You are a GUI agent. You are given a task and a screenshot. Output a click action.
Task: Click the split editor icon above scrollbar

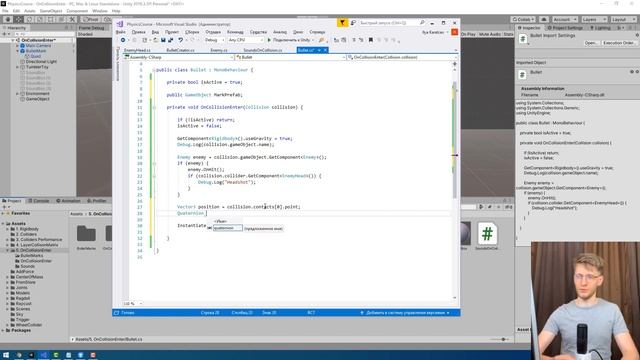pos(455,64)
